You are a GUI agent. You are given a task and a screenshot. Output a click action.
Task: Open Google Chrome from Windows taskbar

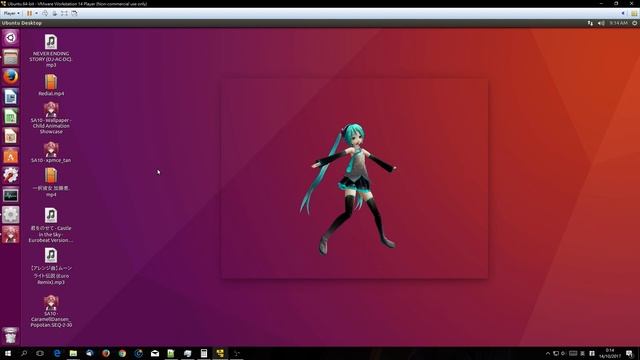(122, 353)
